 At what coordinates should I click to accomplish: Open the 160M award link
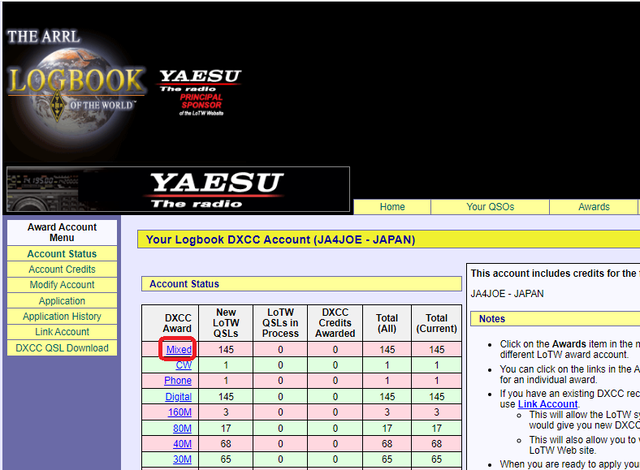180,412
